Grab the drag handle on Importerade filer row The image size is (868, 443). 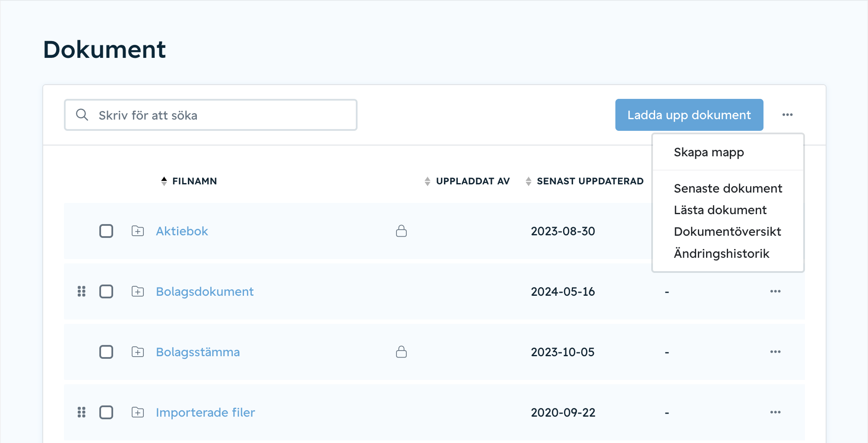coord(82,412)
